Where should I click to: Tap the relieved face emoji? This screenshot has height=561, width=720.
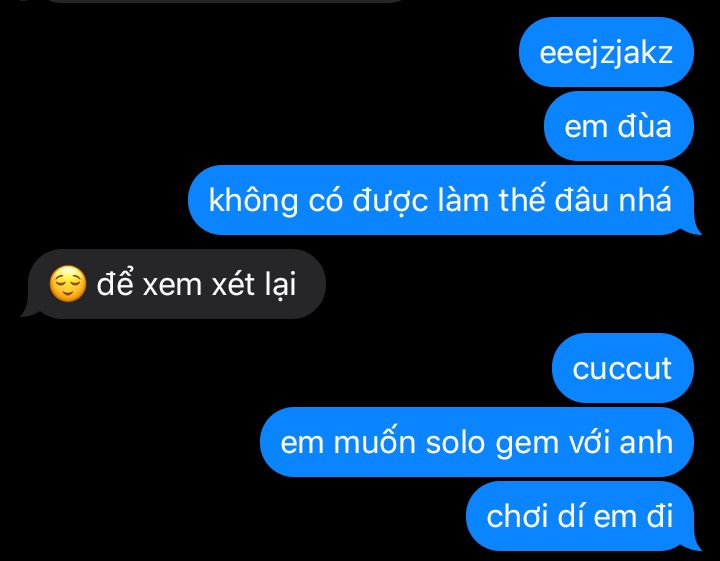pyautogui.click(x=68, y=284)
